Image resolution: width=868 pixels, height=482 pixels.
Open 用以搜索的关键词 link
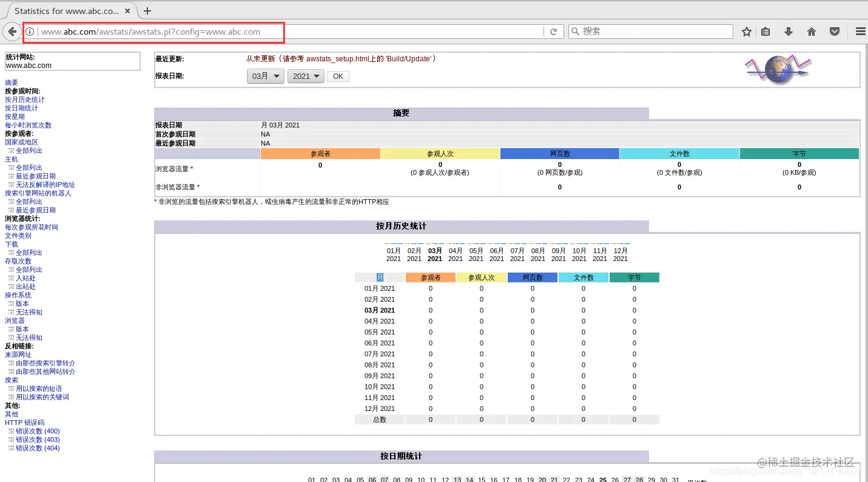click(x=42, y=397)
